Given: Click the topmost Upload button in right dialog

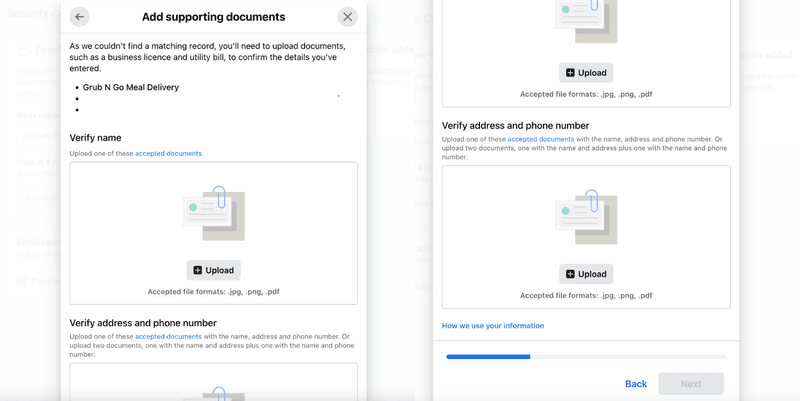Looking at the screenshot, I should point(586,73).
